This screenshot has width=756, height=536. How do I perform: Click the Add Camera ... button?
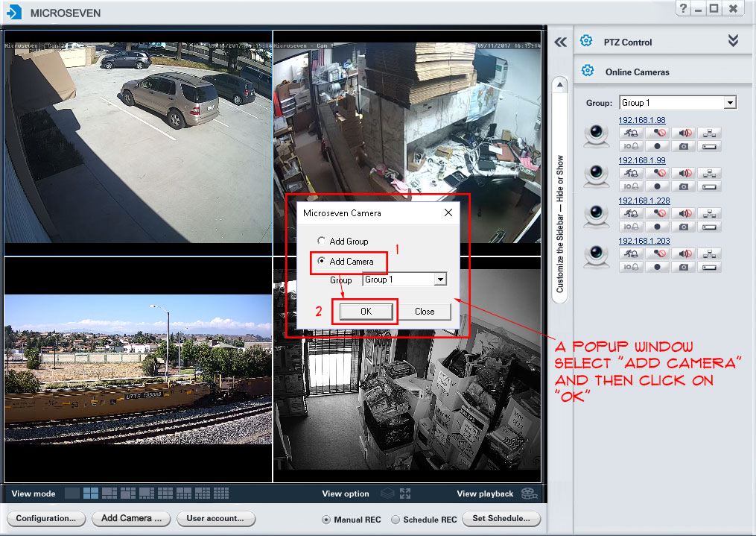[x=132, y=519]
